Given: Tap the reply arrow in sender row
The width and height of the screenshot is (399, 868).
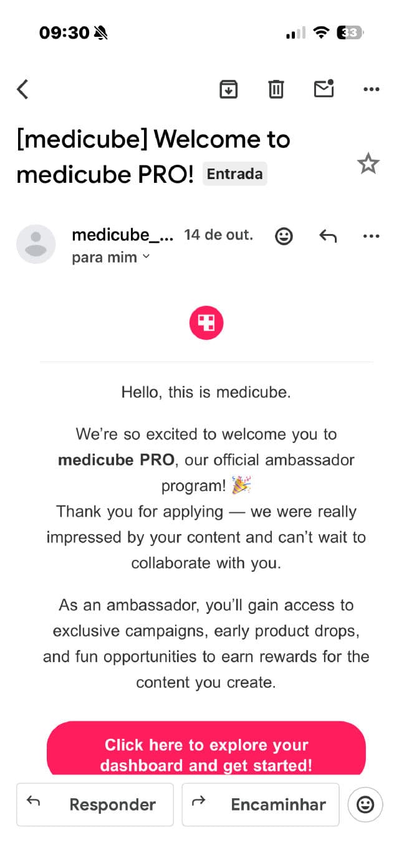Looking at the screenshot, I should (x=328, y=236).
